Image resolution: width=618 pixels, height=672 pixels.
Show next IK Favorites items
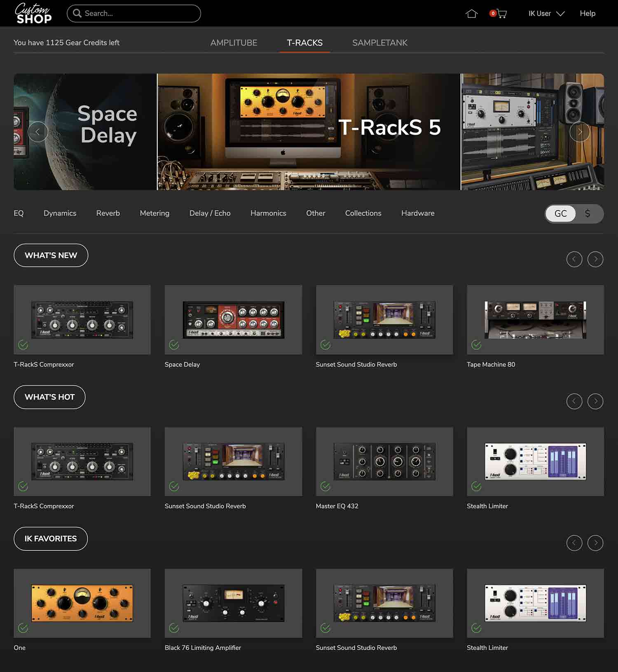595,543
